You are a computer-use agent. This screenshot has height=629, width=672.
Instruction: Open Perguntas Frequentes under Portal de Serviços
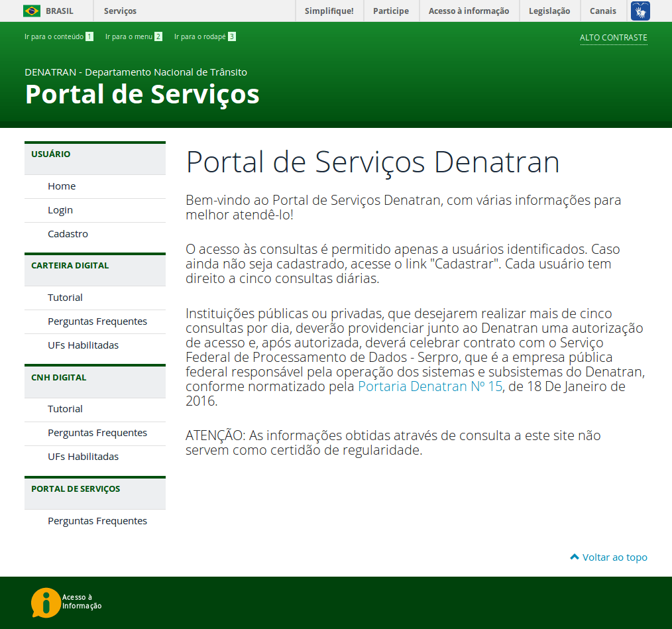(x=97, y=521)
